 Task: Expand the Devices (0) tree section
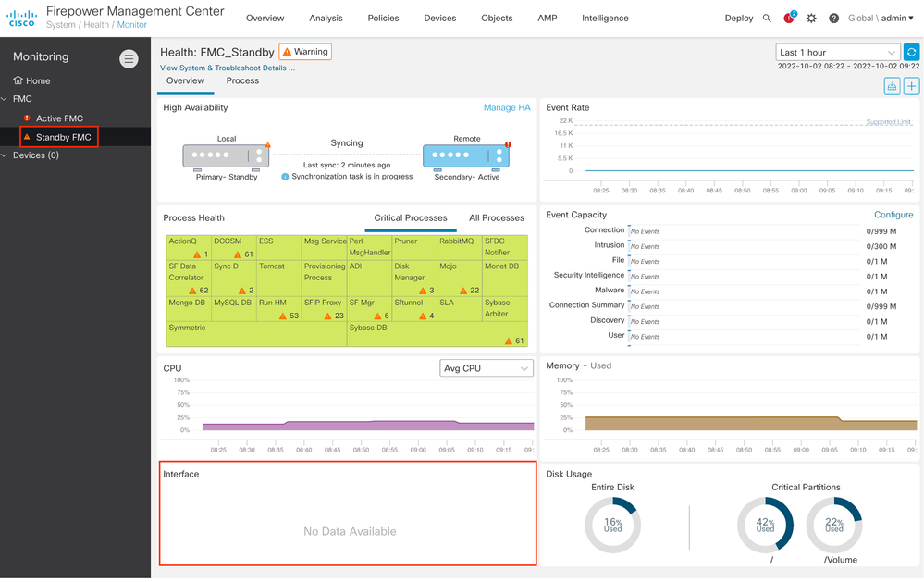point(4,155)
